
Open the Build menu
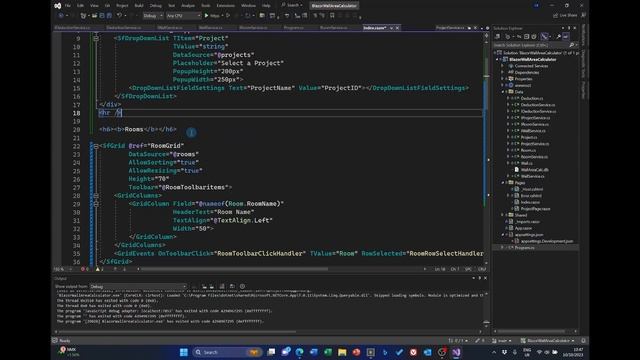(x=139, y=6)
